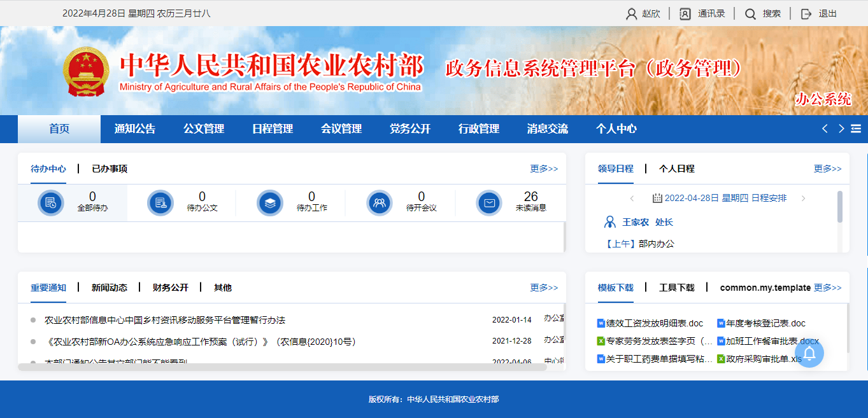Open the 待办公文 document icon
This screenshot has width=868, height=418.
(x=160, y=203)
